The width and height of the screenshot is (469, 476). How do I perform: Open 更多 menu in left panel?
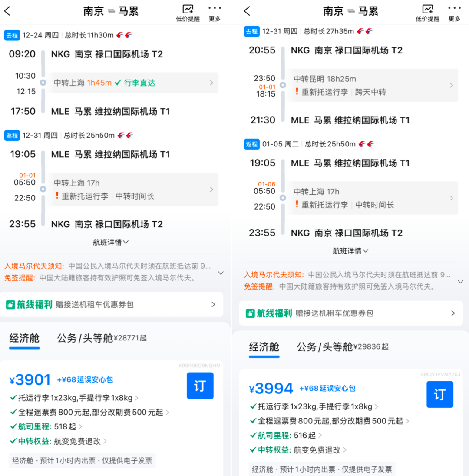tap(215, 13)
